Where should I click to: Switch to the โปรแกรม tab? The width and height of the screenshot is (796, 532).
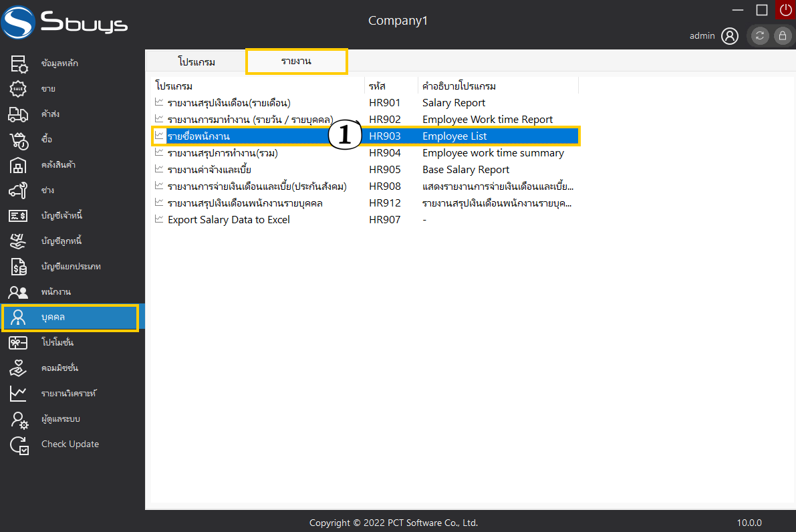[196, 61]
